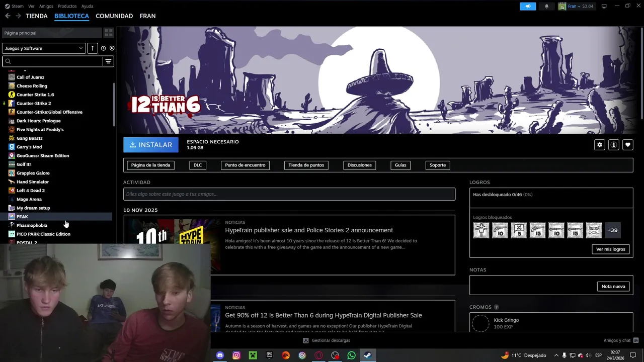Open Tienda de puntos
This screenshot has height=362, width=644.
coord(306,165)
